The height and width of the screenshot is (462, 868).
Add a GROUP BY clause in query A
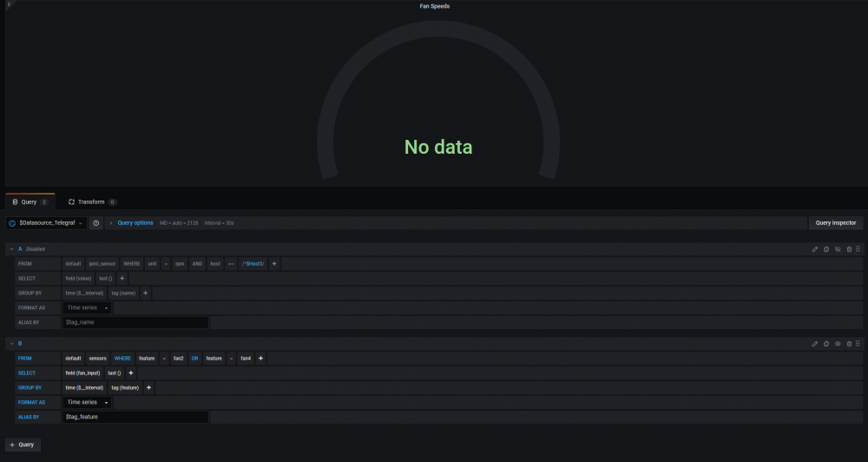click(x=145, y=293)
